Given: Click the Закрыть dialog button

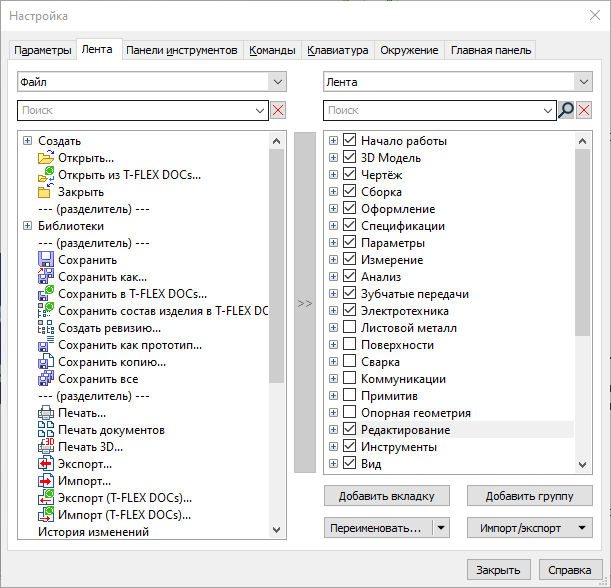Looking at the screenshot, I should click(498, 570).
